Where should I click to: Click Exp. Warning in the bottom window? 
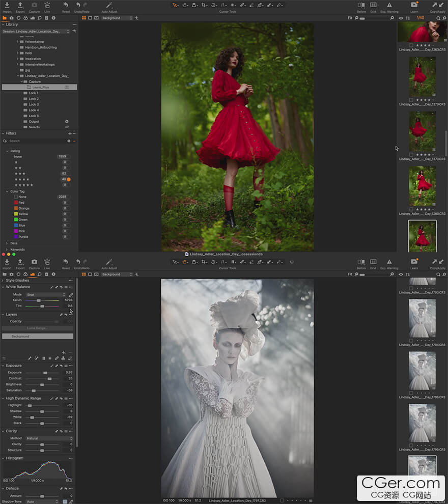pyautogui.click(x=389, y=264)
